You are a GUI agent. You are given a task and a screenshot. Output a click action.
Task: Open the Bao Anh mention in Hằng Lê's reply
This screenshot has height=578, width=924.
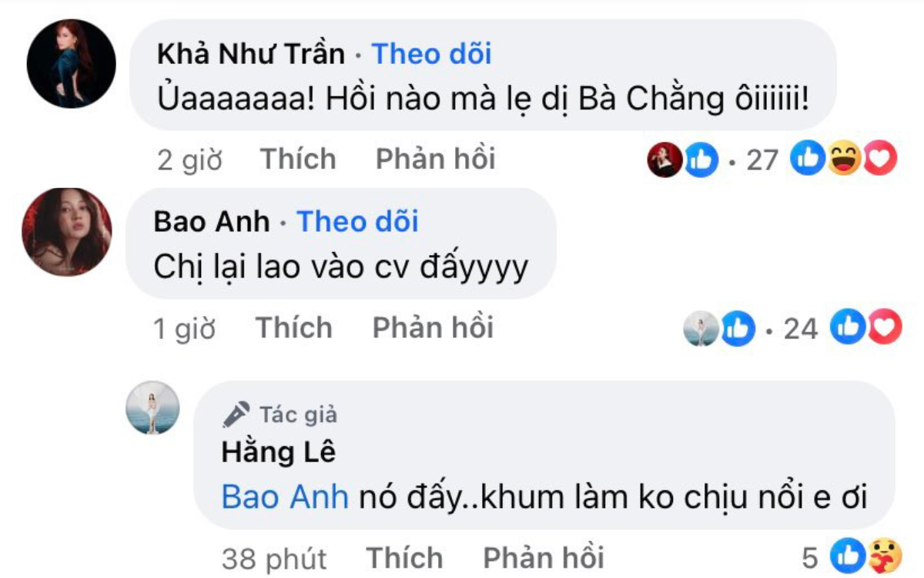pos(285,497)
